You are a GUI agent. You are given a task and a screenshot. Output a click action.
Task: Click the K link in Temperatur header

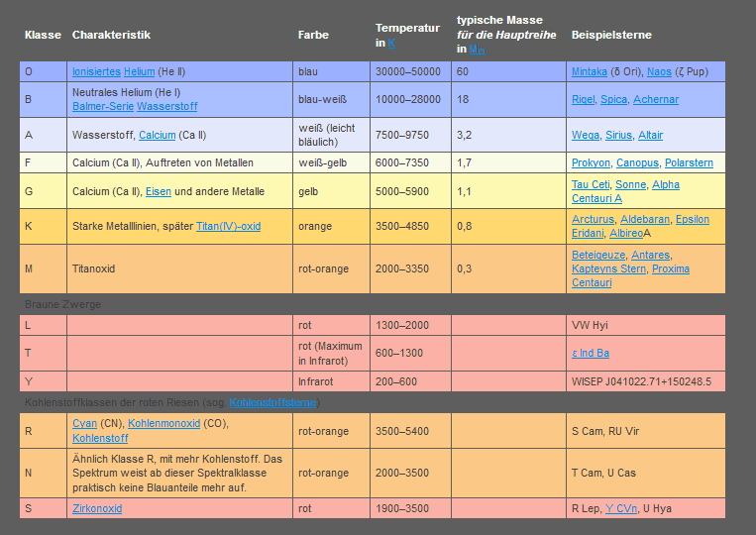391,44
